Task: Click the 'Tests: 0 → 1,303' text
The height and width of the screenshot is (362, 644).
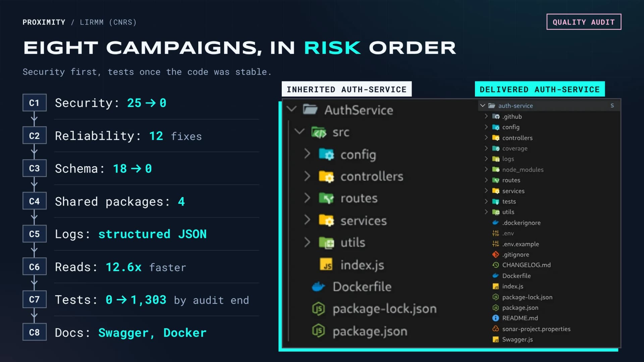Action: point(111,300)
